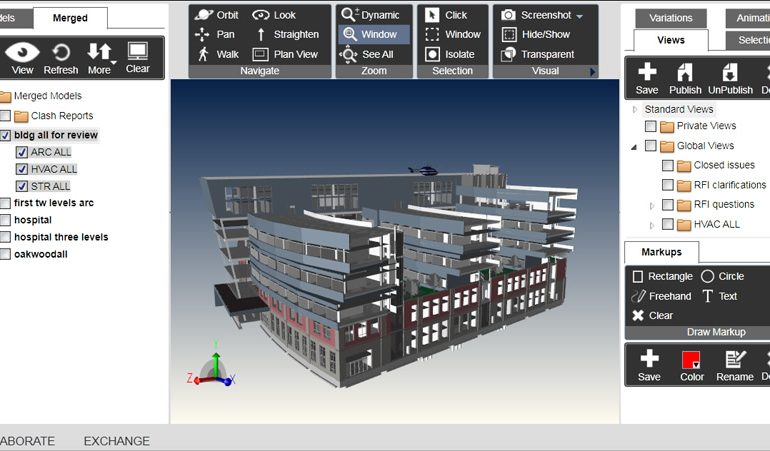The height and width of the screenshot is (451, 770).
Task: Expand the RFI questions folder
Action: pos(652,205)
